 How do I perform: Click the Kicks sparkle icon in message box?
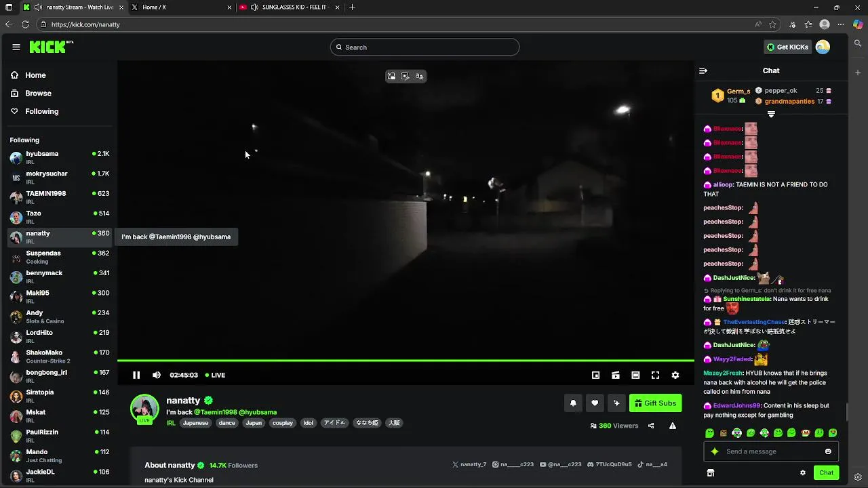tap(714, 451)
